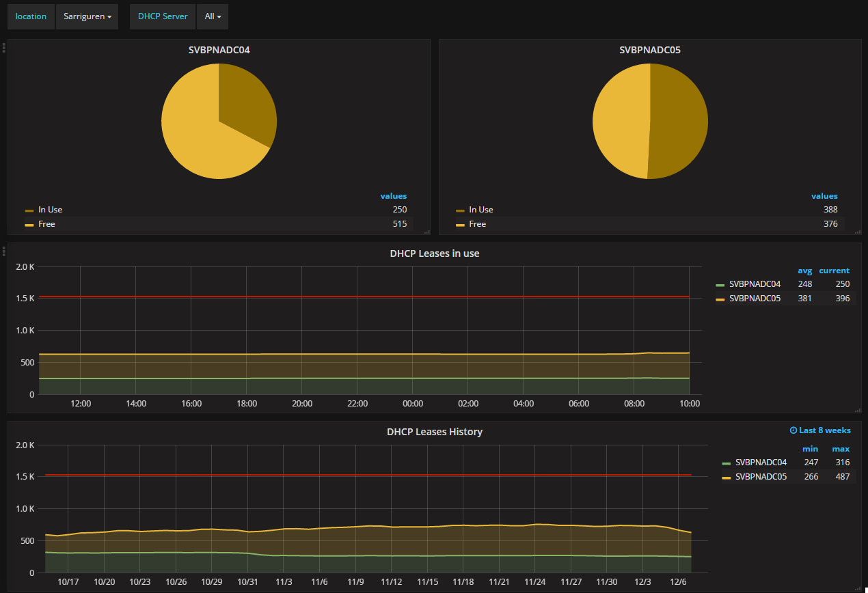This screenshot has height=593, width=868.
Task: Open the SVBPNADC05 pie panel title menu
Action: click(650, 50)
